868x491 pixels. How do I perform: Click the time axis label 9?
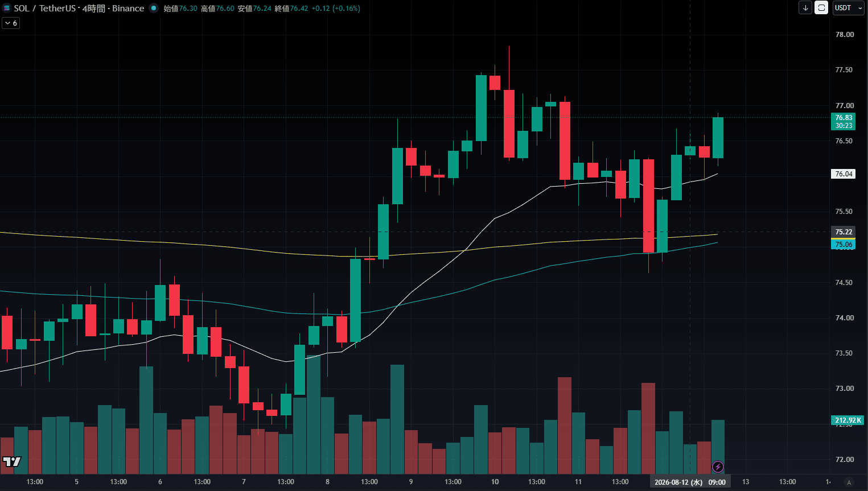411,482
